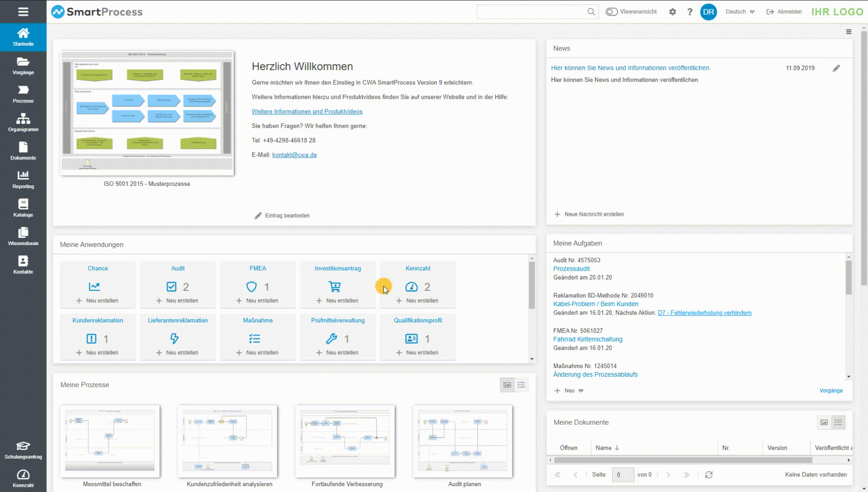
Task: Click Neue Nachricht erstellen
Action: click(x=589, y=214)
